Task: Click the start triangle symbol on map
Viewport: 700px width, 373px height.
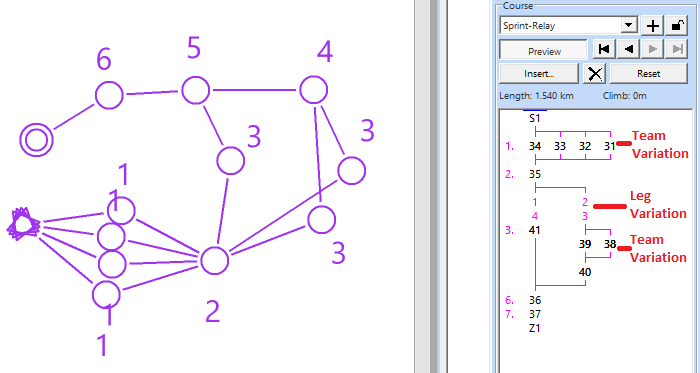Action: click(23, 223)
